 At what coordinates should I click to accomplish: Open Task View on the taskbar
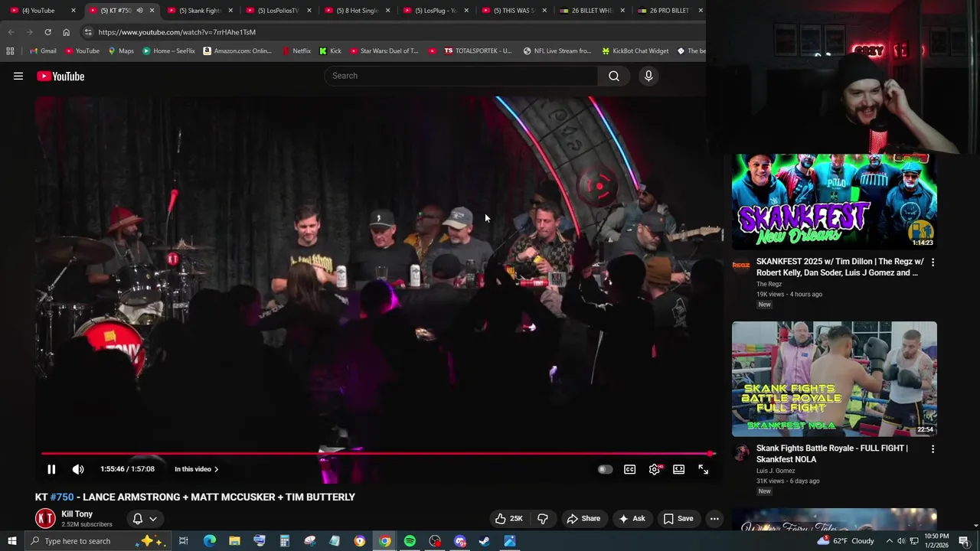[184, 541]
